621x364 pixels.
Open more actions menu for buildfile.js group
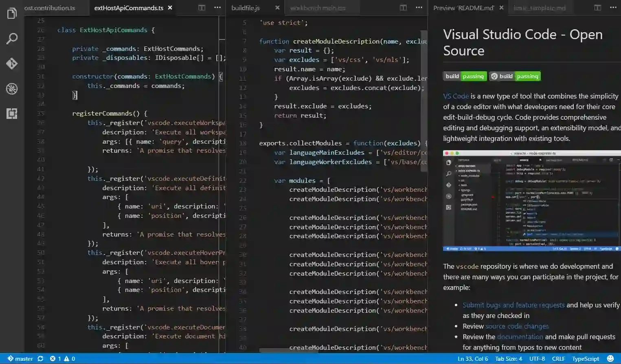(x=419, y=8)
